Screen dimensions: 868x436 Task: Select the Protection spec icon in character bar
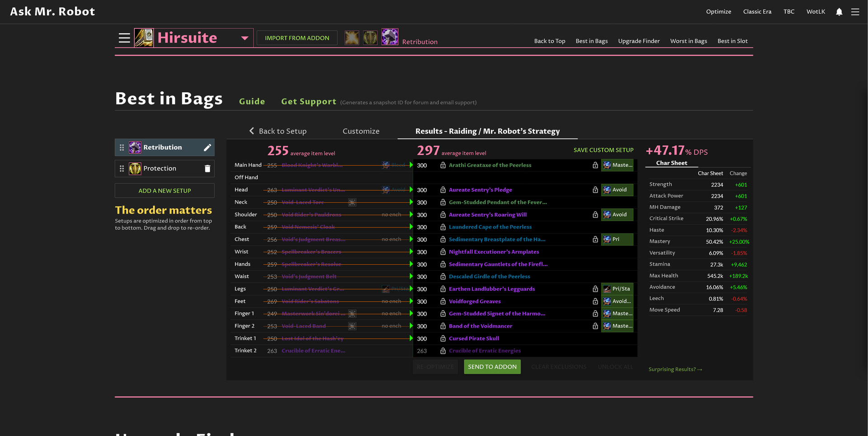(x=370, y=38)
